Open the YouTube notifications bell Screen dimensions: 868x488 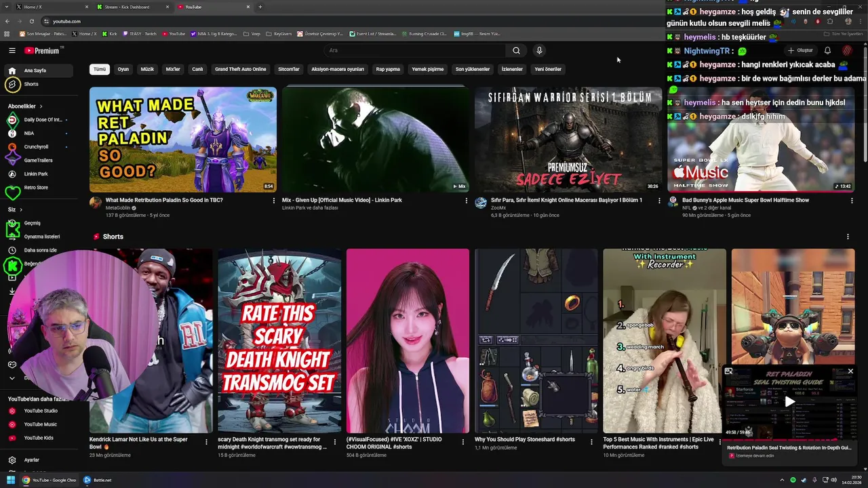[827, 50]
